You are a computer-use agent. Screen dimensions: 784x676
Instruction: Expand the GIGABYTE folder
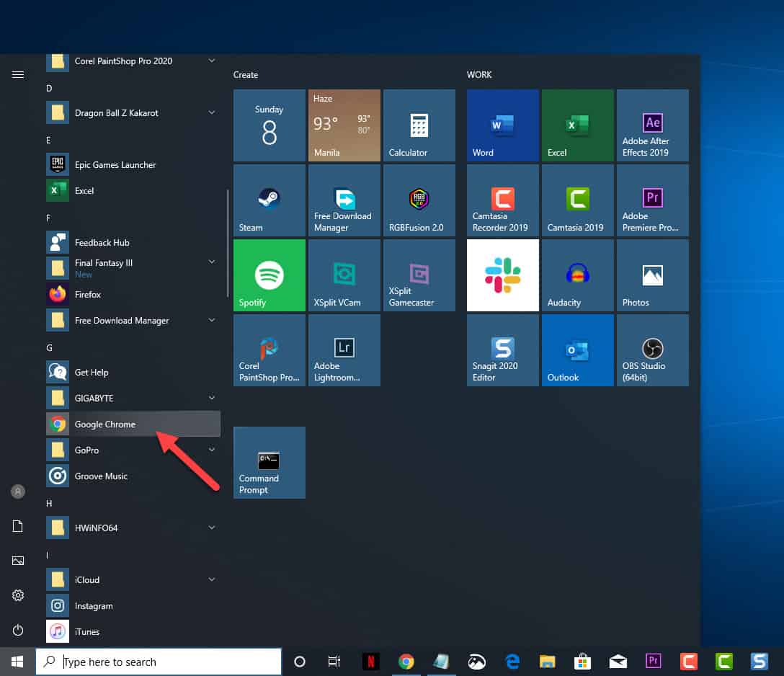tap(133, 398)
